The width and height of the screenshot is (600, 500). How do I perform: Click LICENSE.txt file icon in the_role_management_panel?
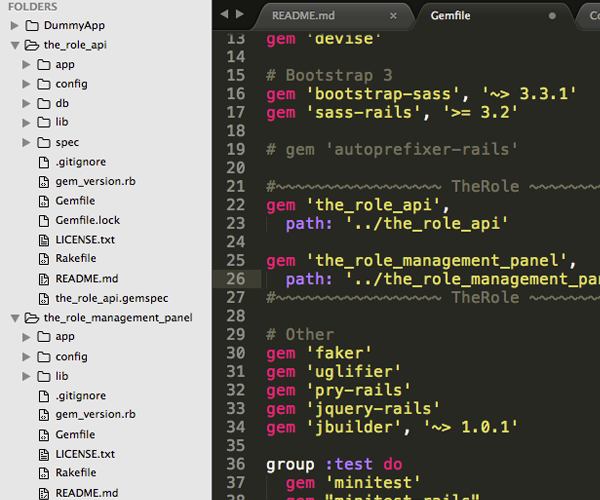(x=44, y=454)
